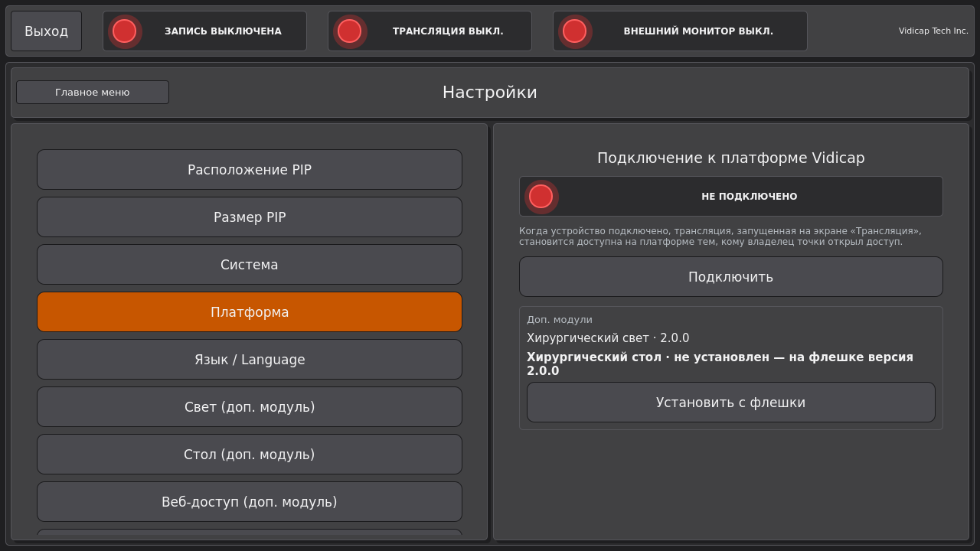
Task: Open the Размер PIP settings section
Action: (x=250, y=217)
